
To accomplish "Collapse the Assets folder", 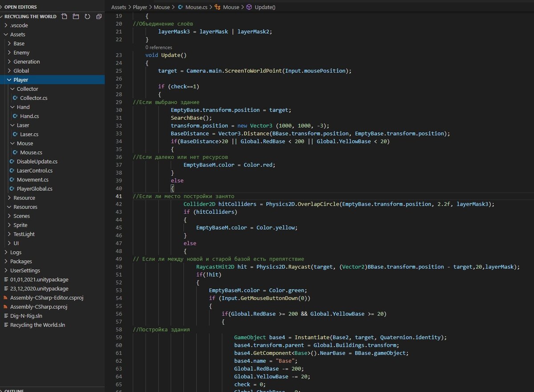I will tap(17, 35).
